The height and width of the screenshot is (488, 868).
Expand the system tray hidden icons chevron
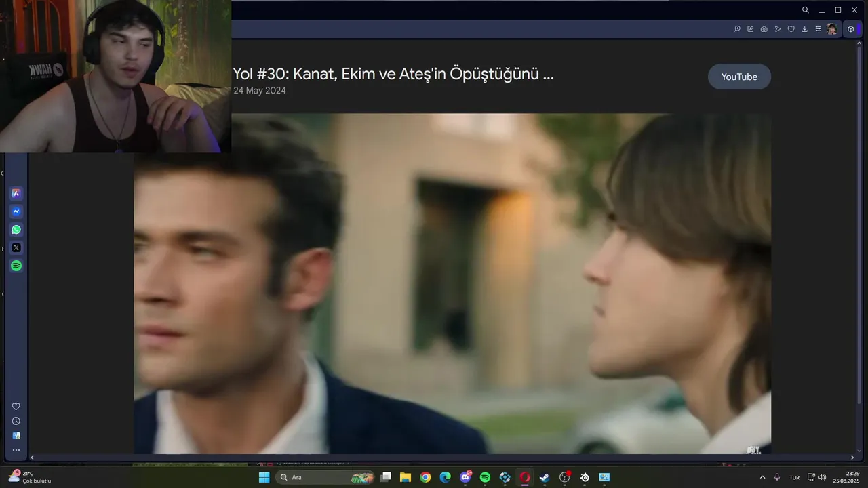[762, 477]
